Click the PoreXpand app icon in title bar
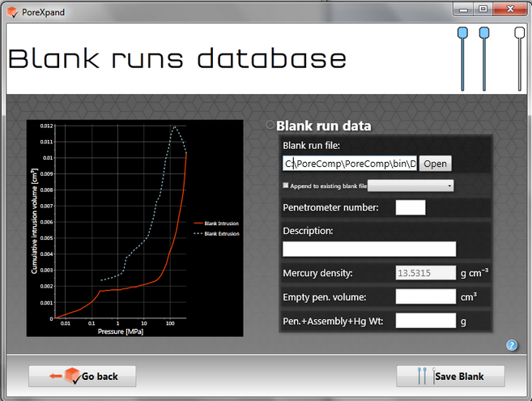The image size is (532, 401). tap(13, 12)
